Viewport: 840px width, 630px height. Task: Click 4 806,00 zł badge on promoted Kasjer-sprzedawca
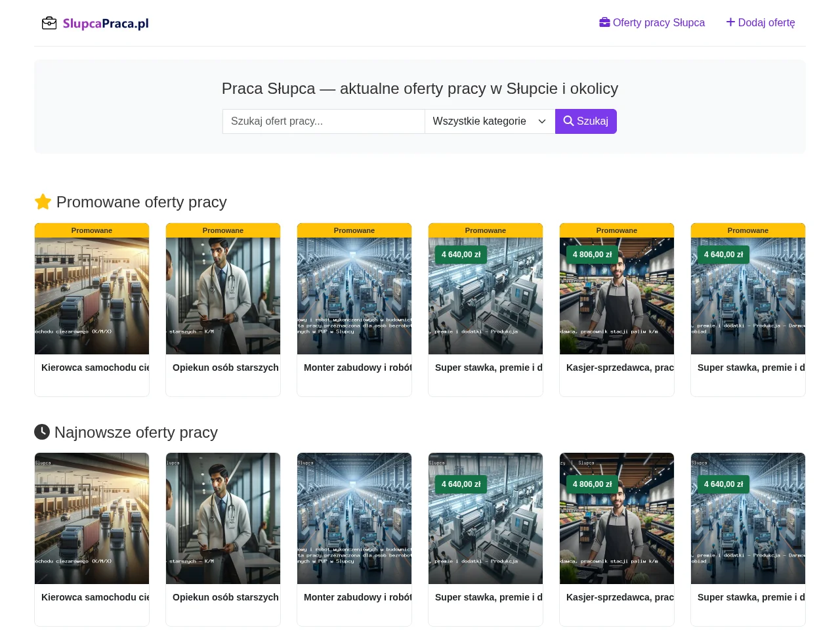pyautogui.click(x=593, y=255)
